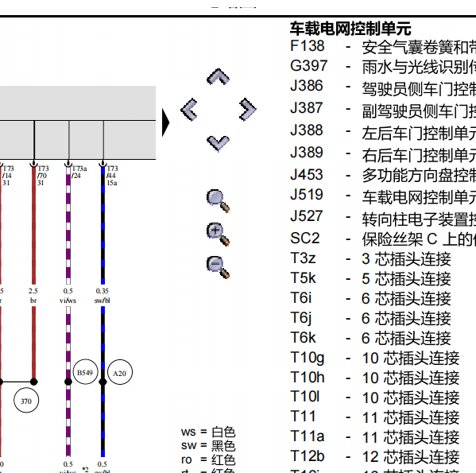The height and width of the screenshot is (473, 476).
Task: Click the 0.5 vi/ws wire label
Action: point(68,296)
